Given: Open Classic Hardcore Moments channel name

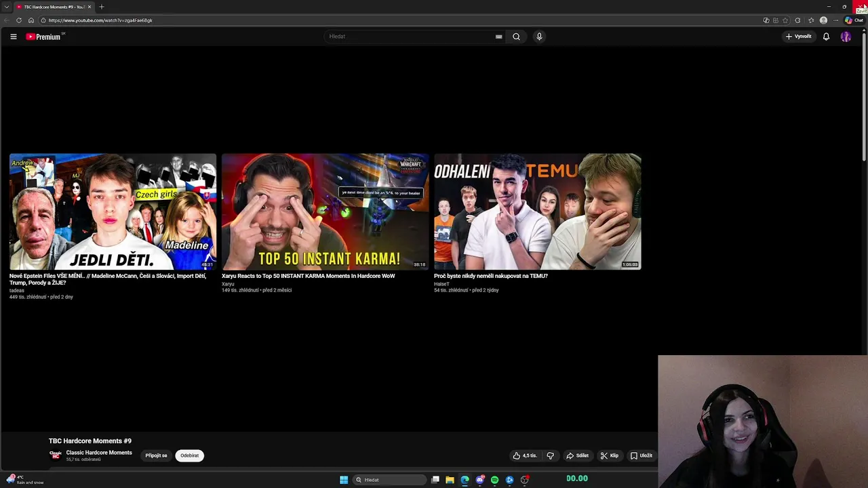Looking at the screenshot, I should (99, 453).
